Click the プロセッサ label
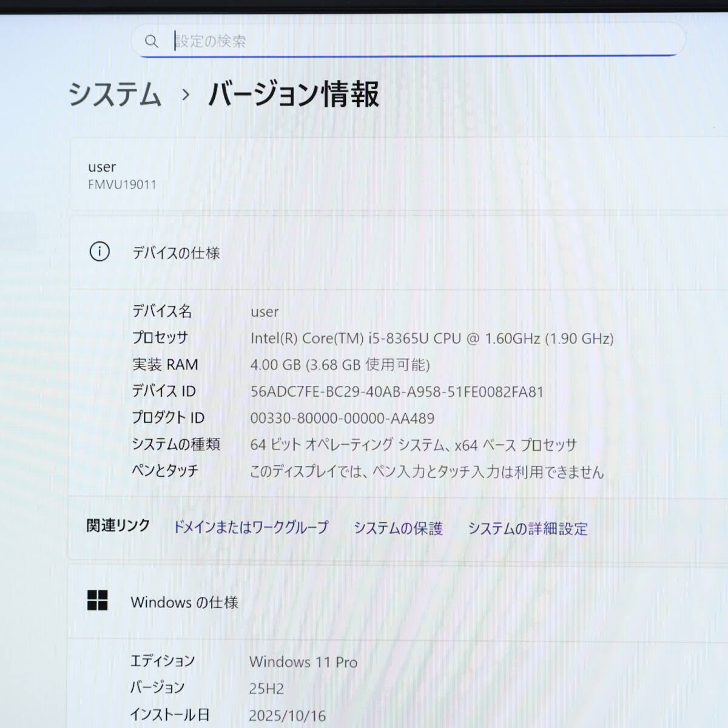This screenshot has height=728, width=728. (x=160, y=337)
